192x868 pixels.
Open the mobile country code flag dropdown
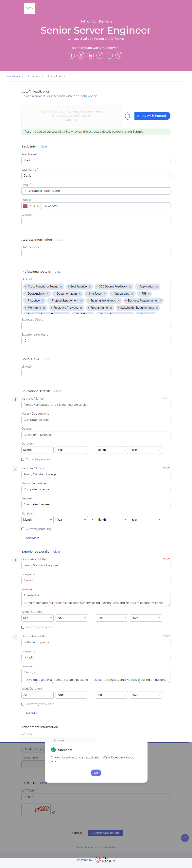[27, 206]
